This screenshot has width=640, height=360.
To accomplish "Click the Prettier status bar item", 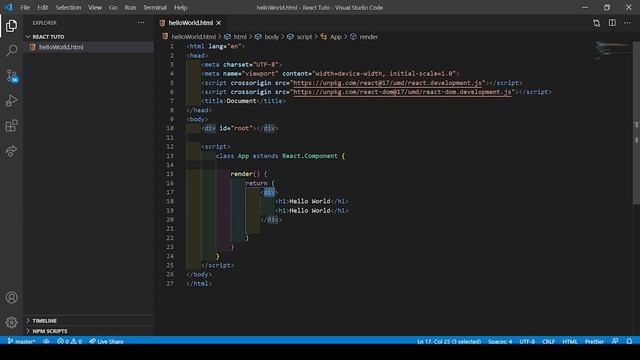I will (594, 341).
